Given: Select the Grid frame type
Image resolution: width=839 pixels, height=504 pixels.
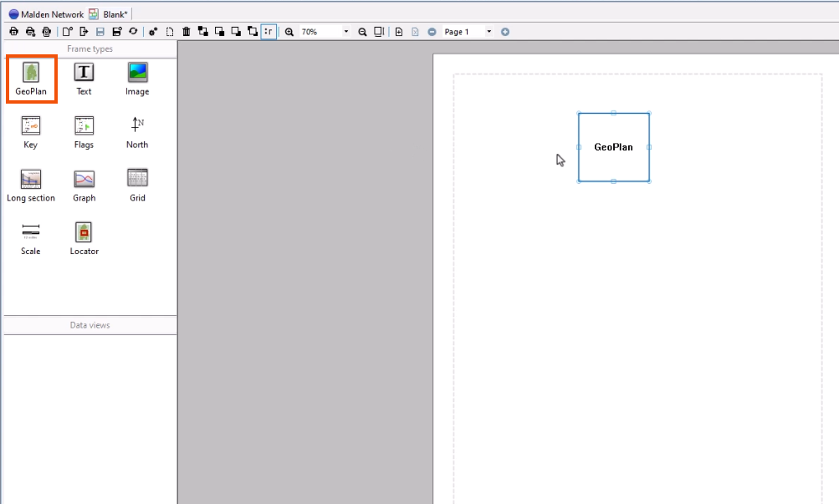Looking at the screenshot, I should [x=136, y=184].
